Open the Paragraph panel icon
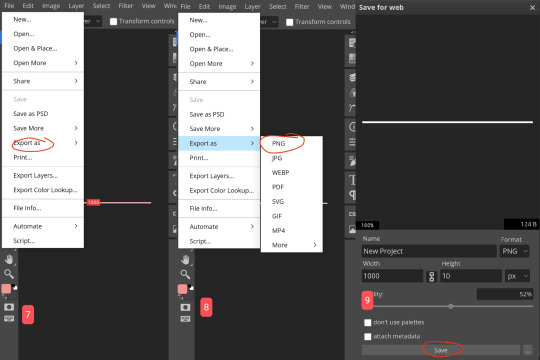This screenshot has width=540, height=360. [352, 195]
